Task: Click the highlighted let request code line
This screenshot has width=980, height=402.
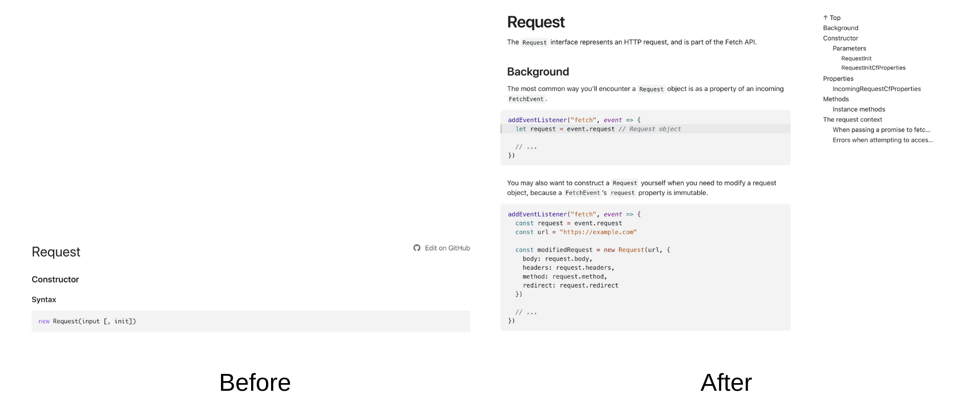Action: 645,129
